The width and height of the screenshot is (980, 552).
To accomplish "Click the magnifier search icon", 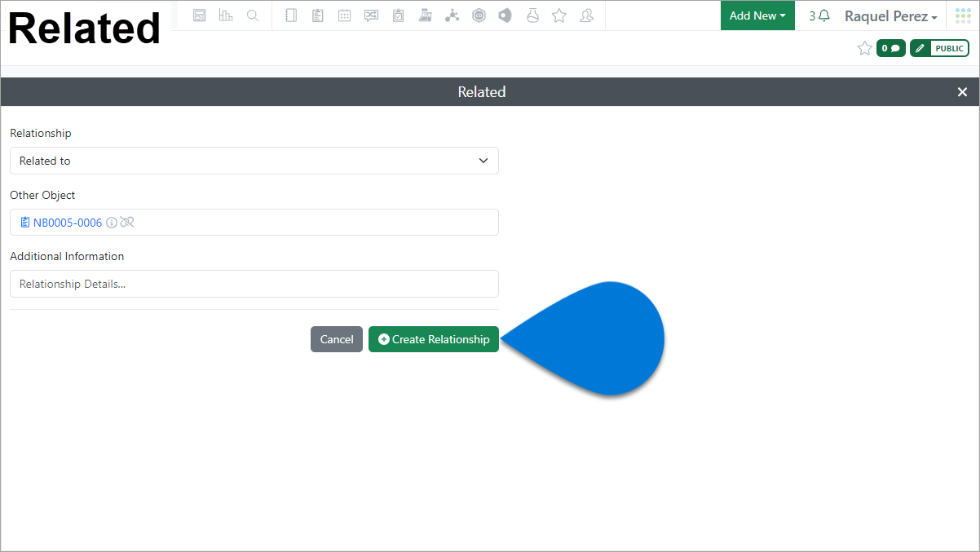I will click(253, 15).
